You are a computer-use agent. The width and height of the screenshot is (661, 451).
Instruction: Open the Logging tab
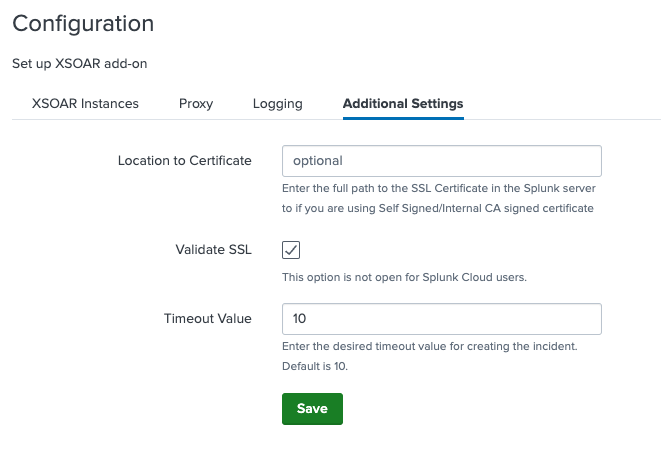pyautogui.click(x=278, y=104)
